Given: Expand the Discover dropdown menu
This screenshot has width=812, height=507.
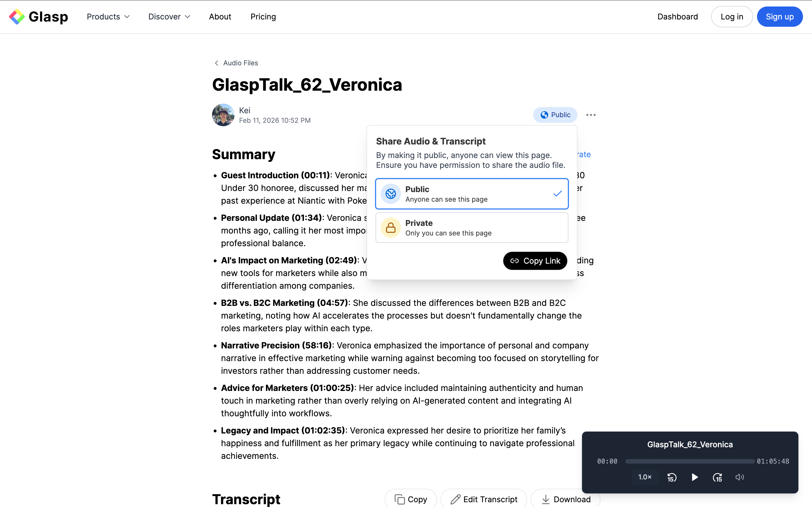Looking at the screenshot, I should tap(169, 17).
